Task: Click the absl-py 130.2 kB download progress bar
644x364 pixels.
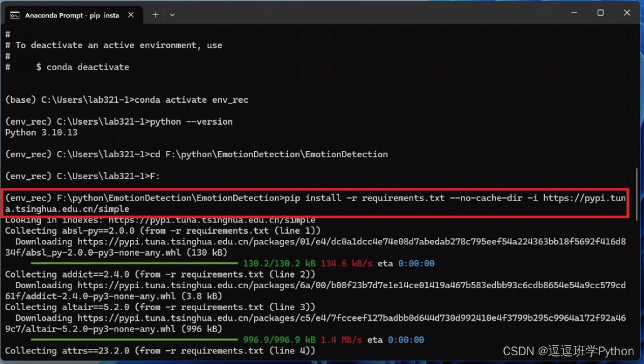Action: click(134, 263)
